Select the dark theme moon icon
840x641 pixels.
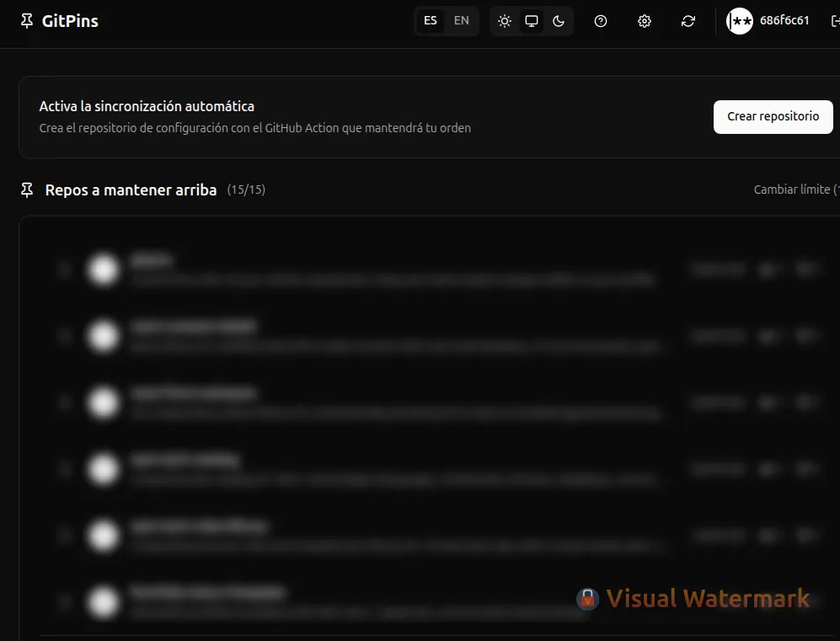(x=559, y=21)
